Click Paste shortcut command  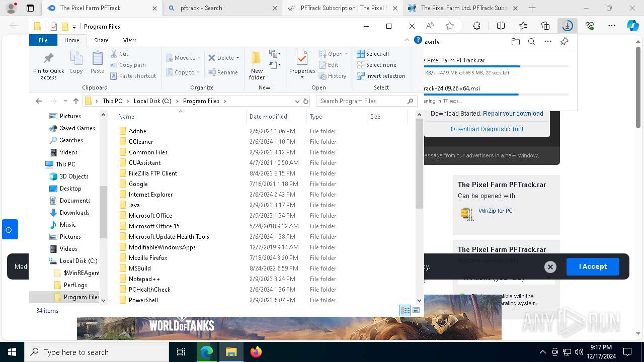click(133, 76)
